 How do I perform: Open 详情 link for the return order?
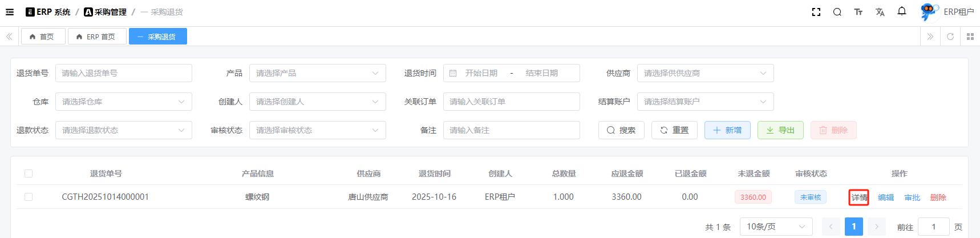click(858, 197)
